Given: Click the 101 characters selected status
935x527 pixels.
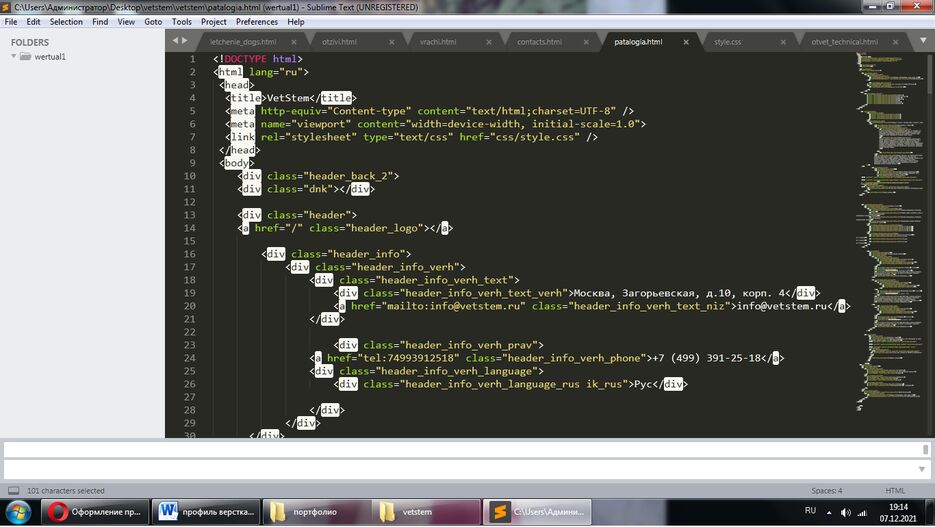Looking at the screenshot, I should [x=66, y=491].
